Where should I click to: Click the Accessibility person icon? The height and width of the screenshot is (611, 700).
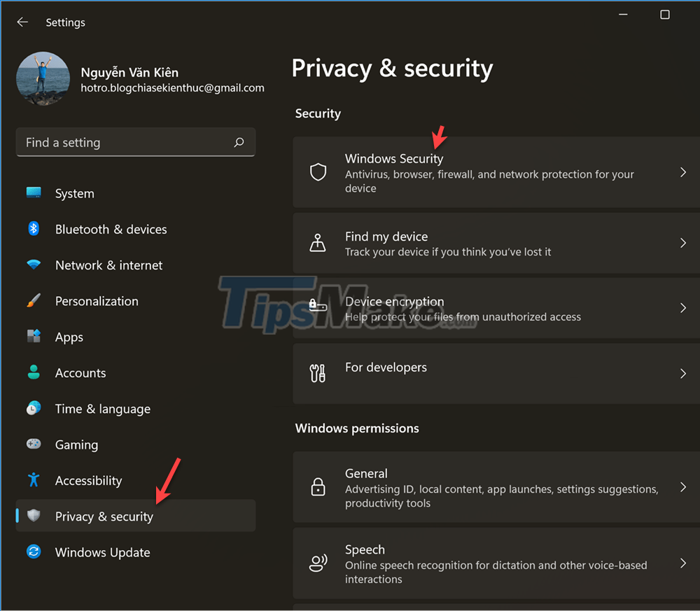coord(34,480)
